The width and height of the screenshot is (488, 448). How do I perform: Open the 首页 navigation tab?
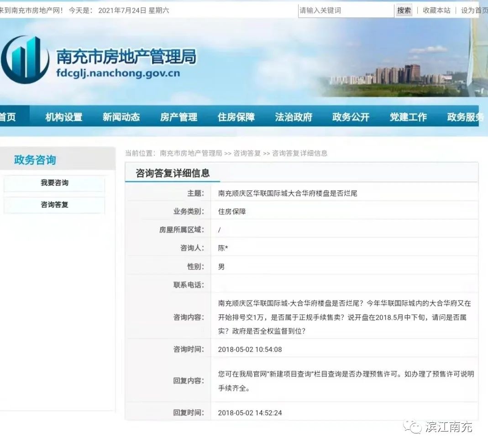coord(8,117)
